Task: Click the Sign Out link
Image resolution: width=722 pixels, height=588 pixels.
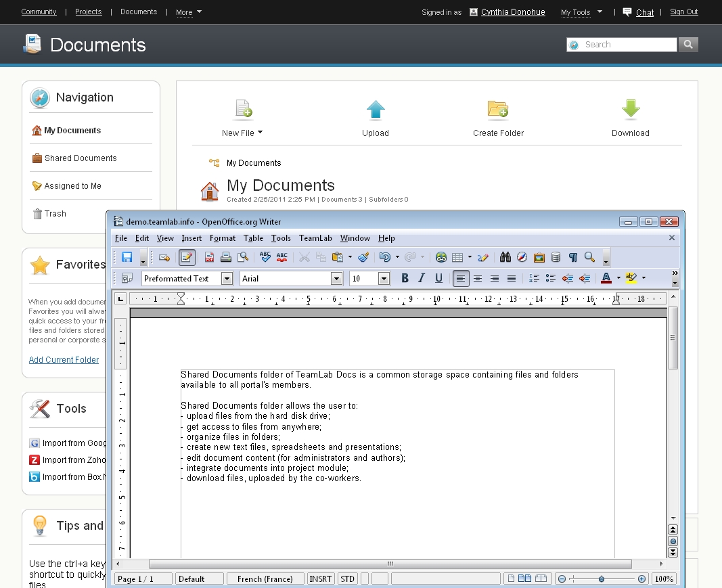Action: [684, 12]
